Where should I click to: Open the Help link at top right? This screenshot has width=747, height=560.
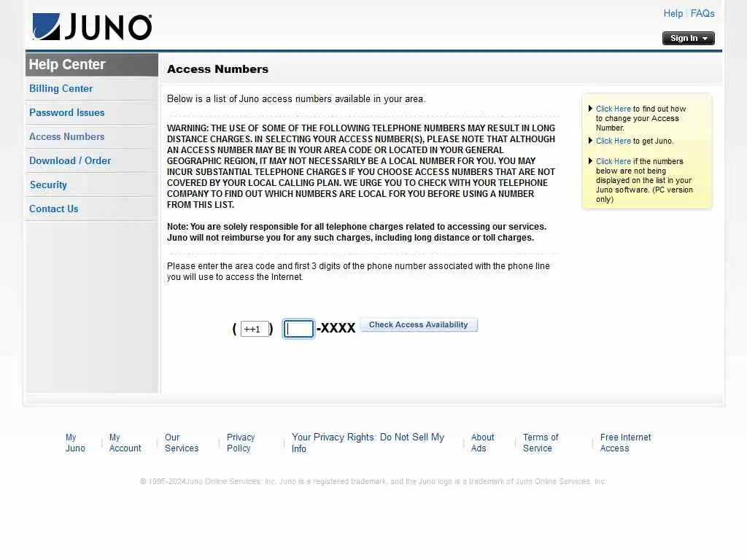click(x=673, y=13)
